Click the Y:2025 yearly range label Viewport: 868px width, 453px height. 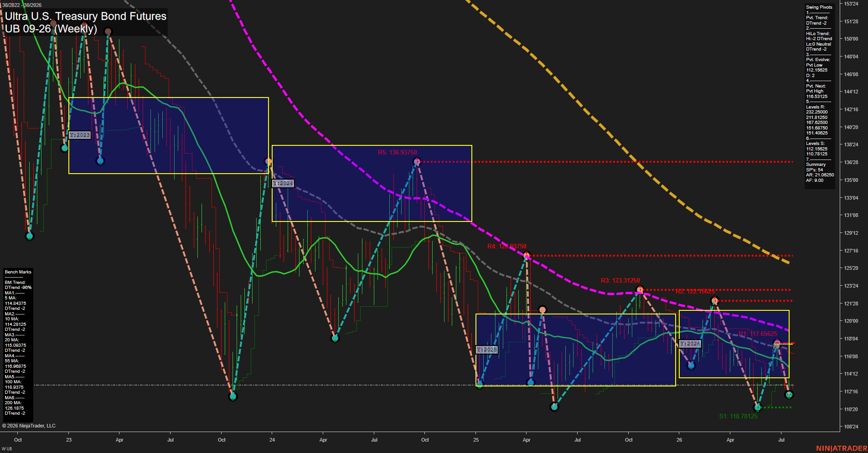(x=487, y=350)
